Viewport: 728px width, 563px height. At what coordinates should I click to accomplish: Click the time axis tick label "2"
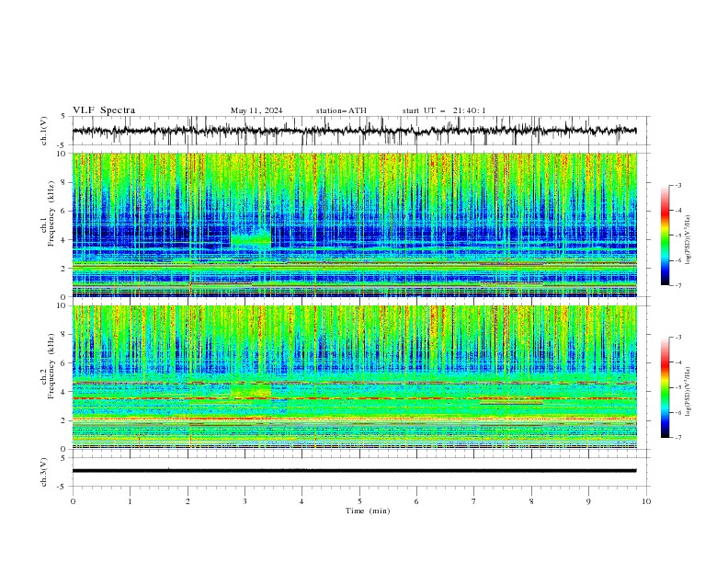[x=188, y=501]
